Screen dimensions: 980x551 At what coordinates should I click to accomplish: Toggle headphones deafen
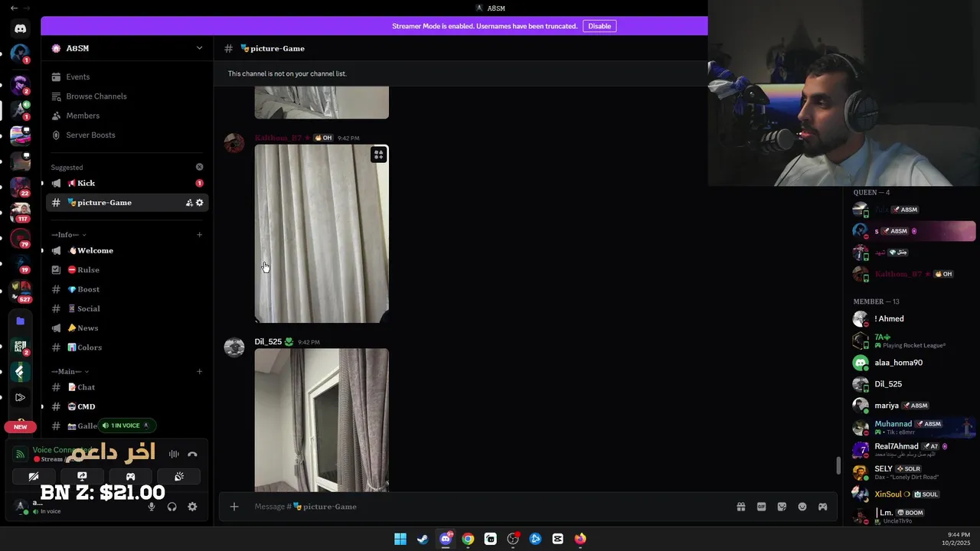click(172, 507)
